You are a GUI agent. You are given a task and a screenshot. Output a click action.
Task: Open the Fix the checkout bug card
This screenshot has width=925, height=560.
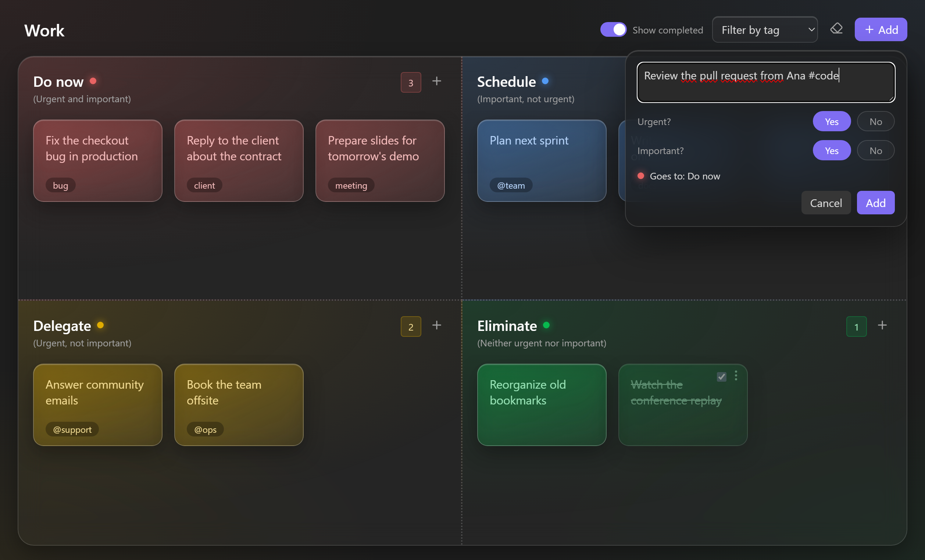(97, 161)
